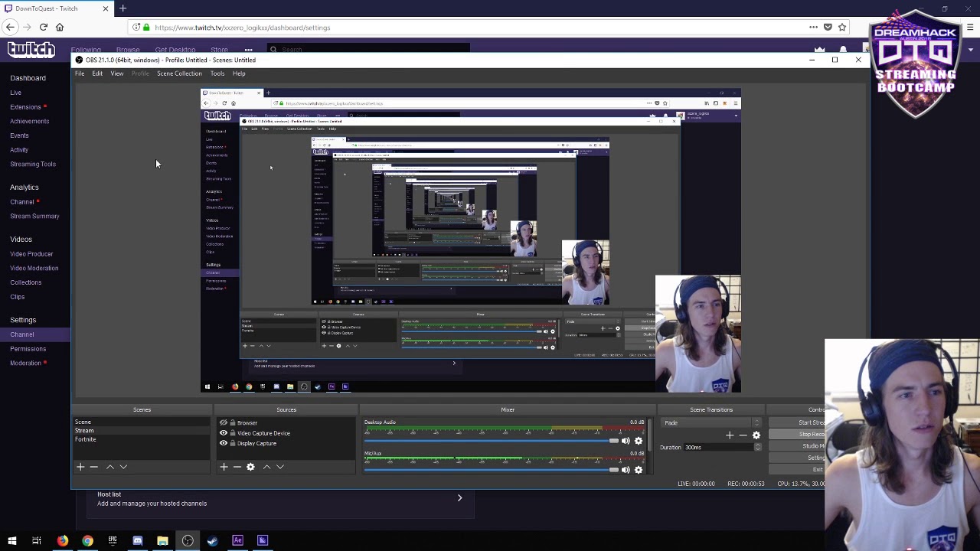Hide the Display Capture source
The image size is (980, 551).
pos(224,443)
